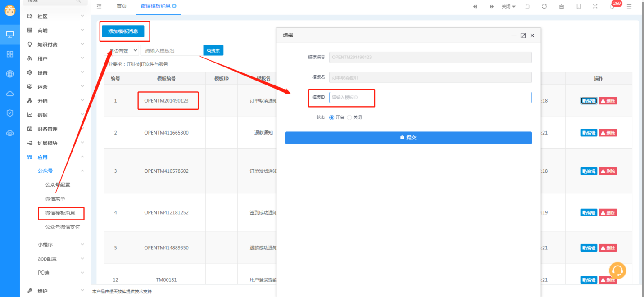
Task: Click the notification bell with 269 badge
Action: coord(612,6)
